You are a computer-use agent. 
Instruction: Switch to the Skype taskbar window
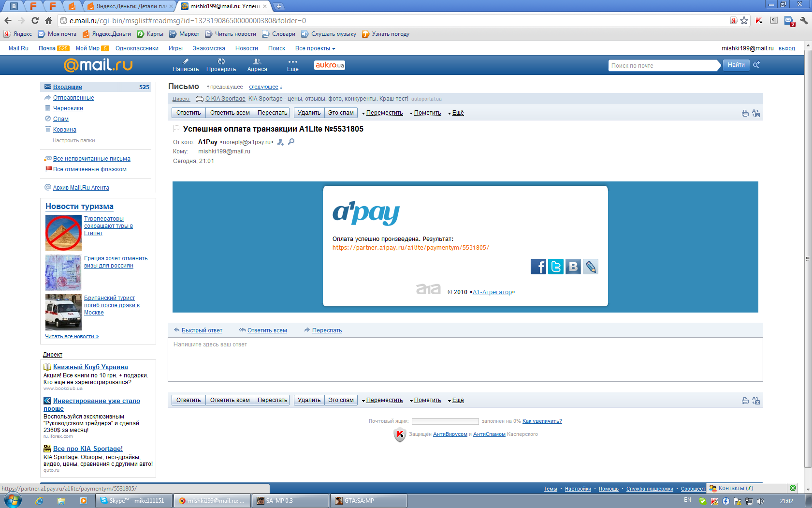click(x=134, y=501)
